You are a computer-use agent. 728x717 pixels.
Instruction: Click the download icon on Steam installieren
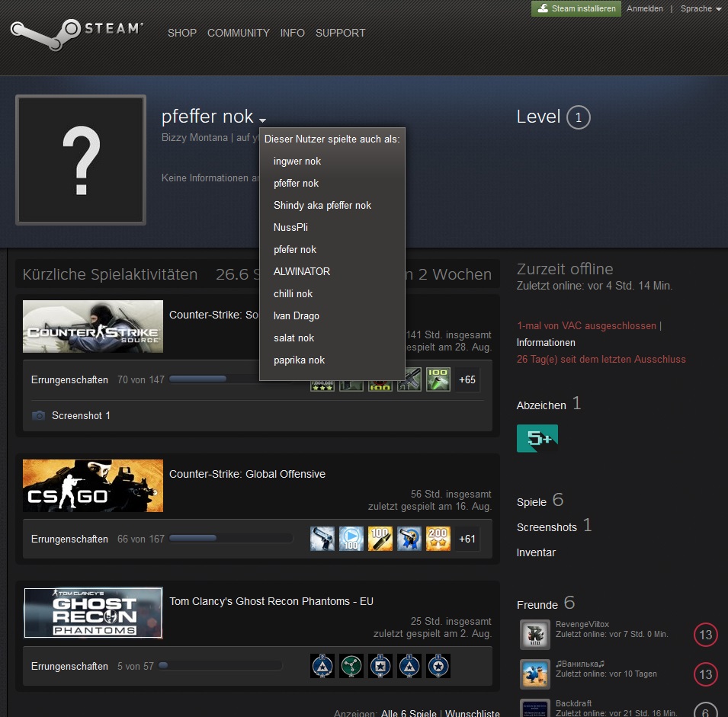pyautogui.click(x=542, y=8)
